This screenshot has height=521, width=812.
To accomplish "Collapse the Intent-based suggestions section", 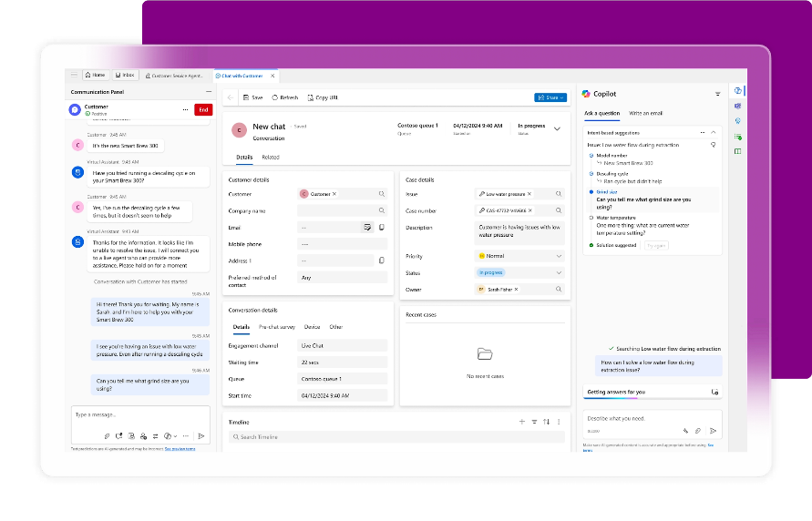I will pyautogui.click(x=714, y=133).
